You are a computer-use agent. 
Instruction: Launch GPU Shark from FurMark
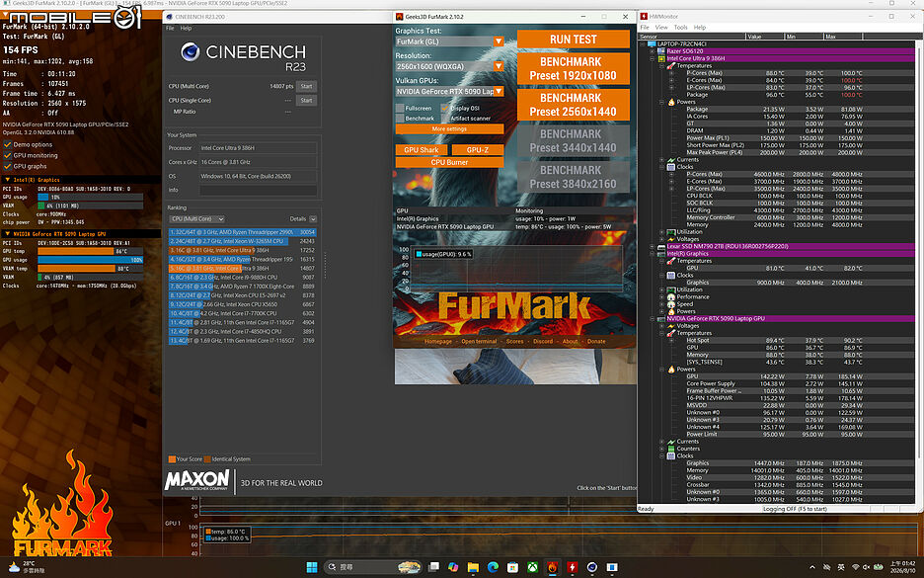point(422,150)
